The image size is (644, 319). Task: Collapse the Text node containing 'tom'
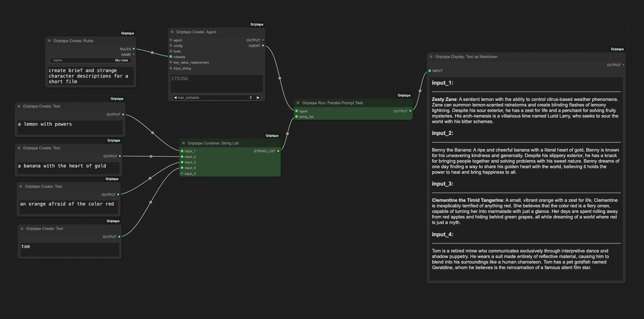[x=22, y=228]
